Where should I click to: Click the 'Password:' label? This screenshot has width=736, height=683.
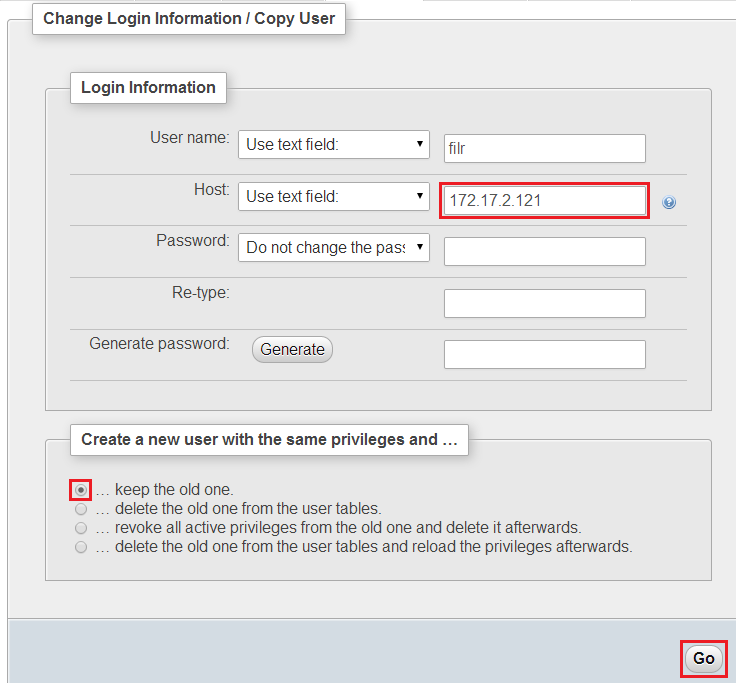193,240
